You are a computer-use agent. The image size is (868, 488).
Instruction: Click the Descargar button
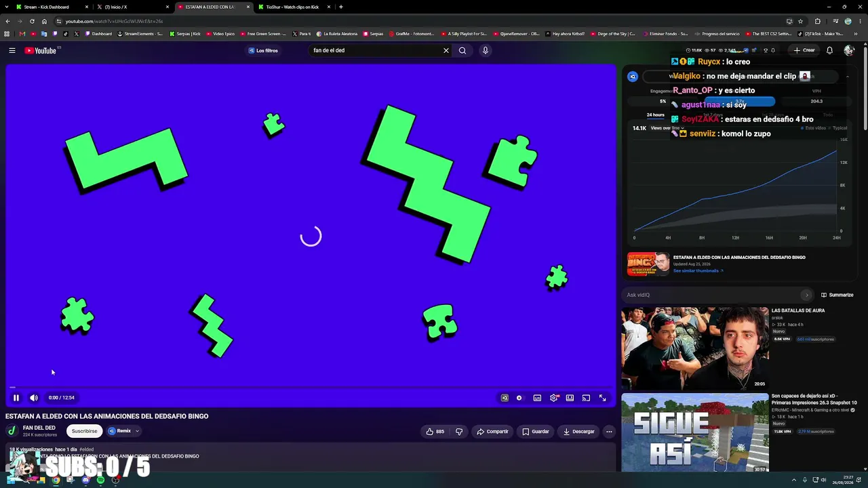point(578,431)
